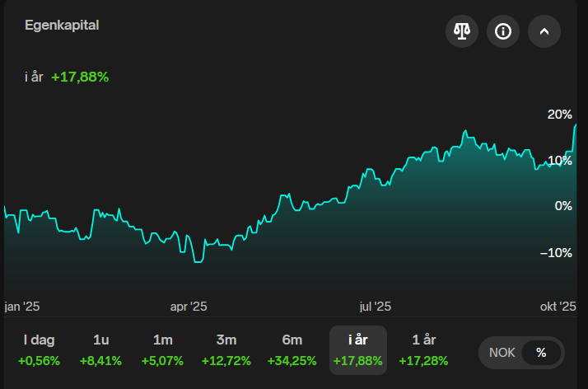Select the percent display toggle option
This screenshot has width=588, height=389.
point(541,353)
